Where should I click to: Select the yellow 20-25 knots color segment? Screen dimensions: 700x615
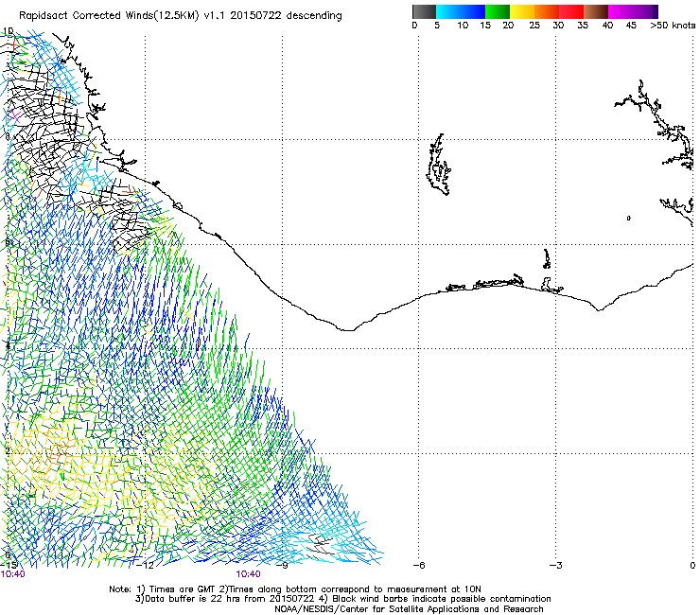click(x=522, y=11)
